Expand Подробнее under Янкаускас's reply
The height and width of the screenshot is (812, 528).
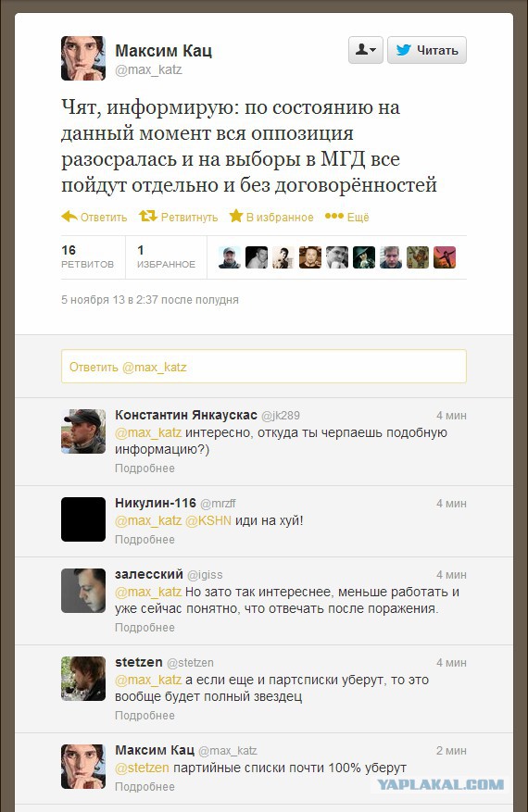pyautogui.click(x=145, y=468)
